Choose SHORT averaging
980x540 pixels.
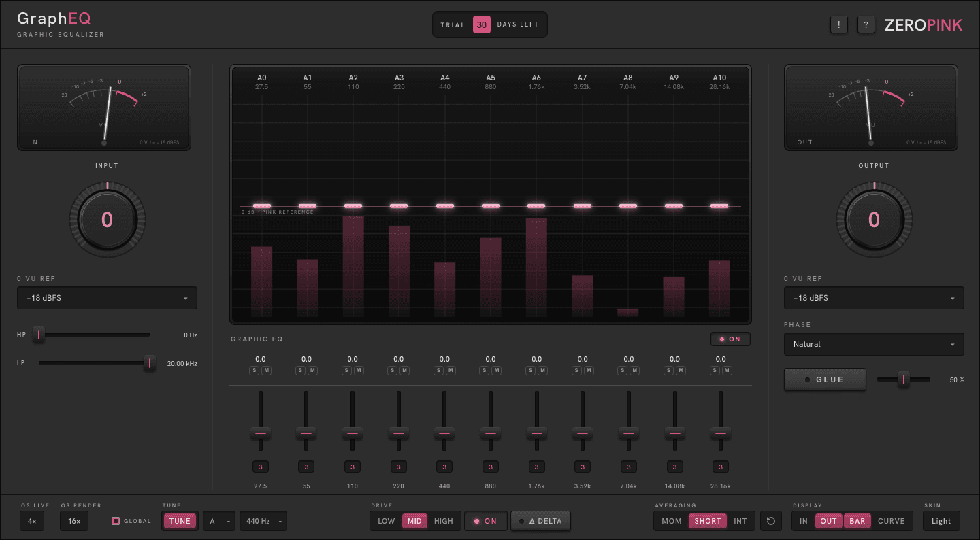708,521
